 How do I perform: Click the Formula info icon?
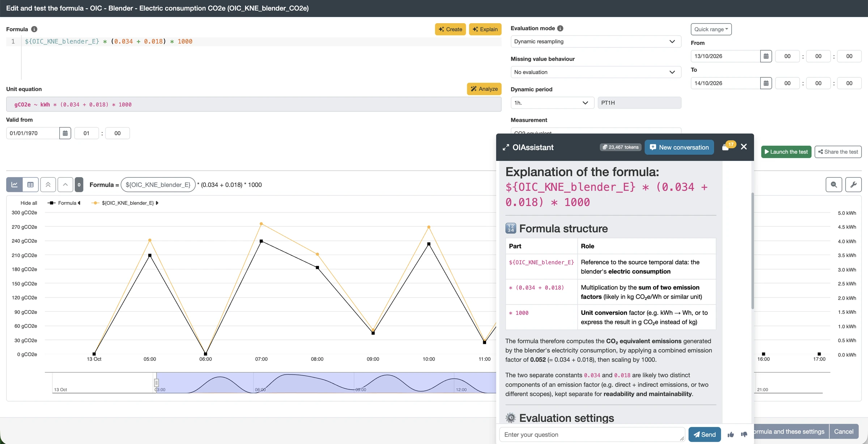(x=34, y=29)
